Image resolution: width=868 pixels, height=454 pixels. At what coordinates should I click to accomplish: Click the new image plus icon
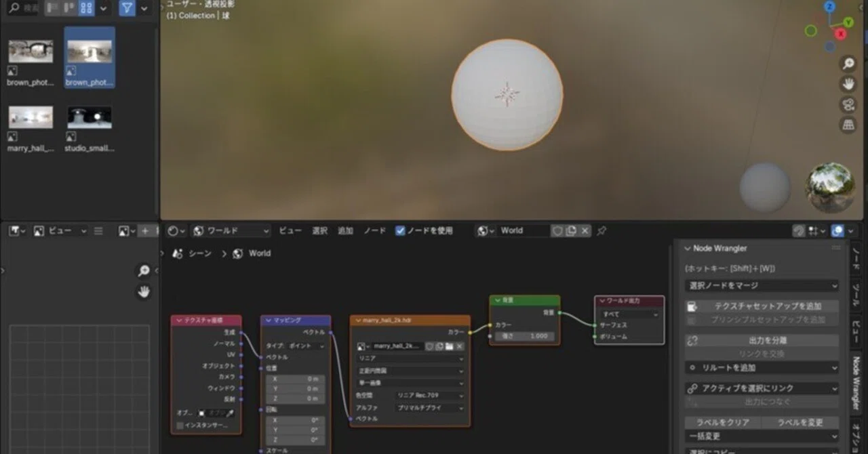pyautogui.click(x=144, y=231)
